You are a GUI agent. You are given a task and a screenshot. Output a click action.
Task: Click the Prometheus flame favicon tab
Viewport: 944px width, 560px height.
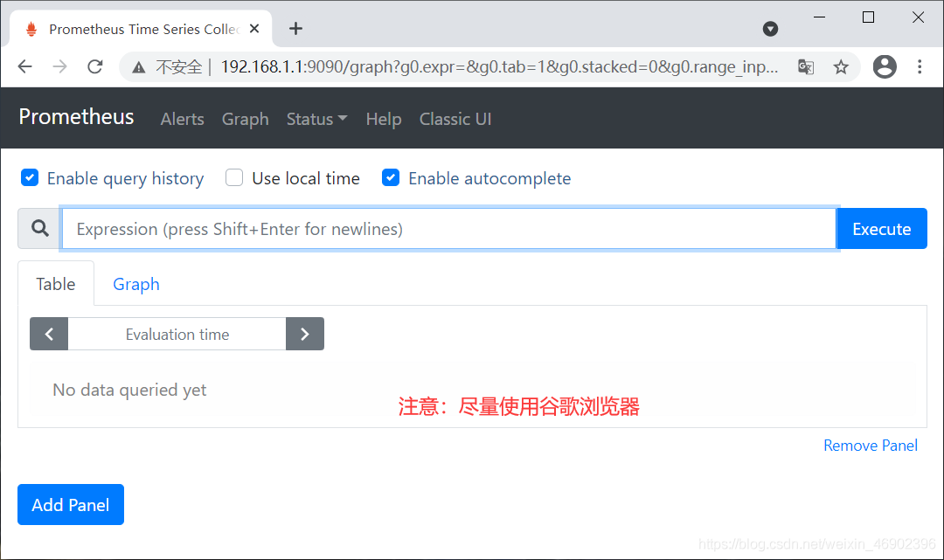32,29
